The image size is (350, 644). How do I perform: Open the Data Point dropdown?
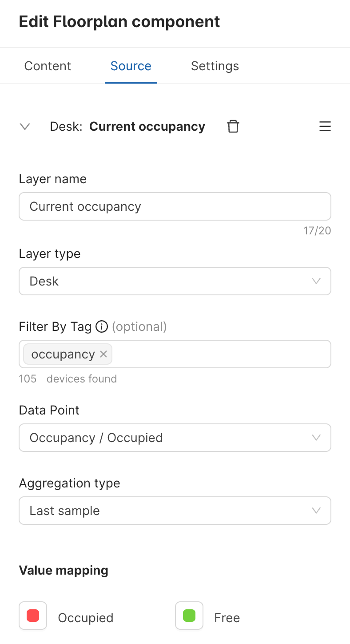[175, 438]
